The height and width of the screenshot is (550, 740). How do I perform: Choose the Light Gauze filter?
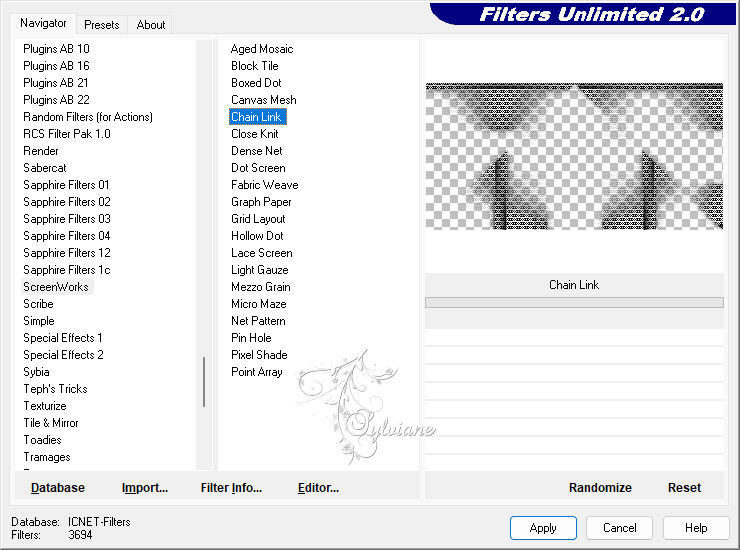(x=260, y=270)
